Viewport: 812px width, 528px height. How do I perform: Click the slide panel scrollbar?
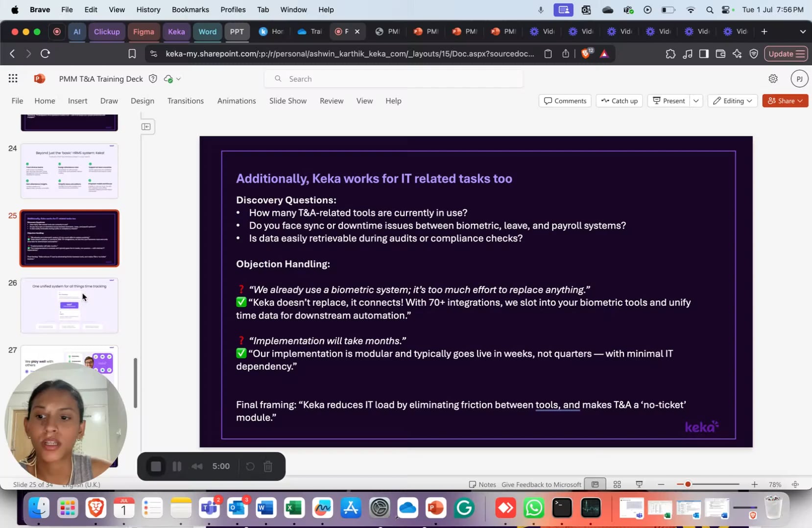(136, 383)
